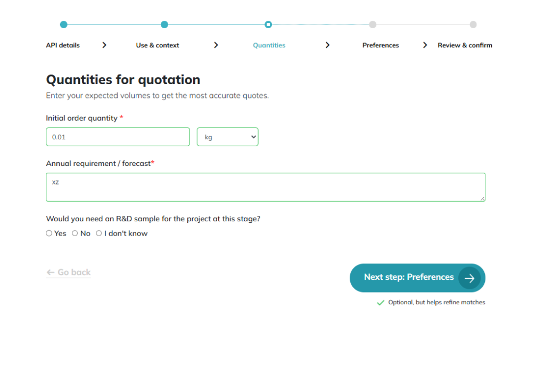Screen dimensions: 545x392
Task: Select No for R&D sample
Action: pyautogui.click(x=75, y=233)
